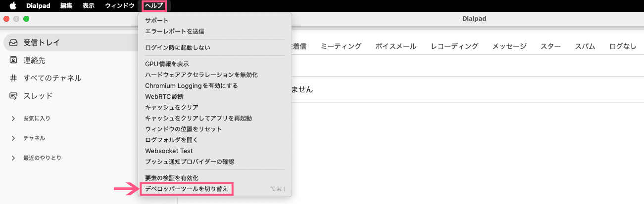Click the thread icon beside スレッド
The width and height of the screenshot is (644, 204).
click(x=13, y=96)
